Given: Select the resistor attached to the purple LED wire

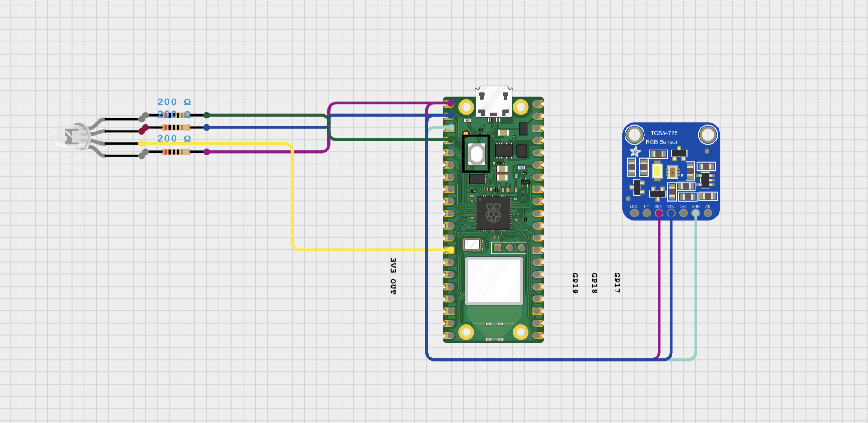Looking at the screenshot, I should pos(175,152).
